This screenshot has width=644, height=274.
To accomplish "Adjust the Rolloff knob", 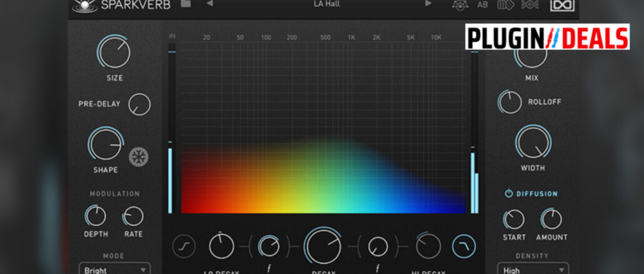I will pos(510,103).
